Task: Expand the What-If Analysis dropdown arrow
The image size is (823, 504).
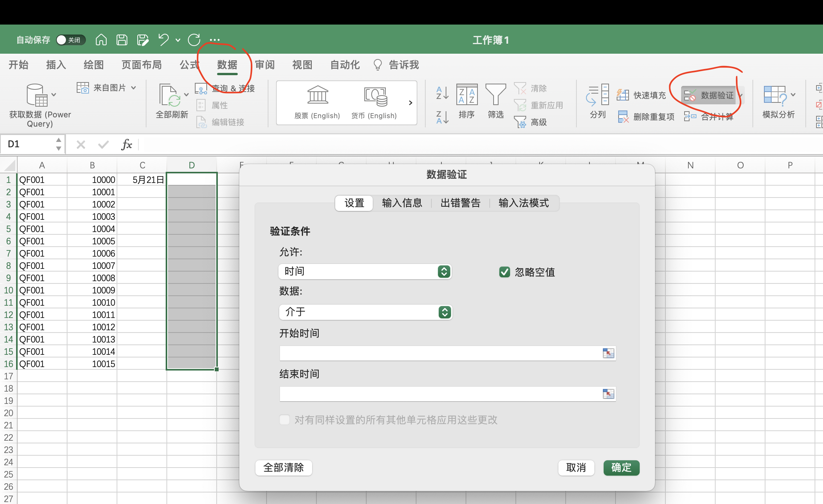Action: [793, 94]
